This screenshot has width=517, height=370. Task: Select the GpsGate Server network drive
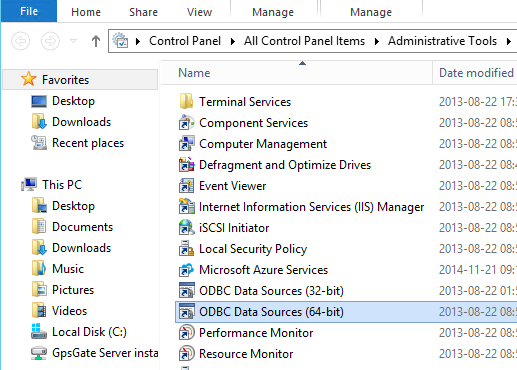tap(105, 353)
